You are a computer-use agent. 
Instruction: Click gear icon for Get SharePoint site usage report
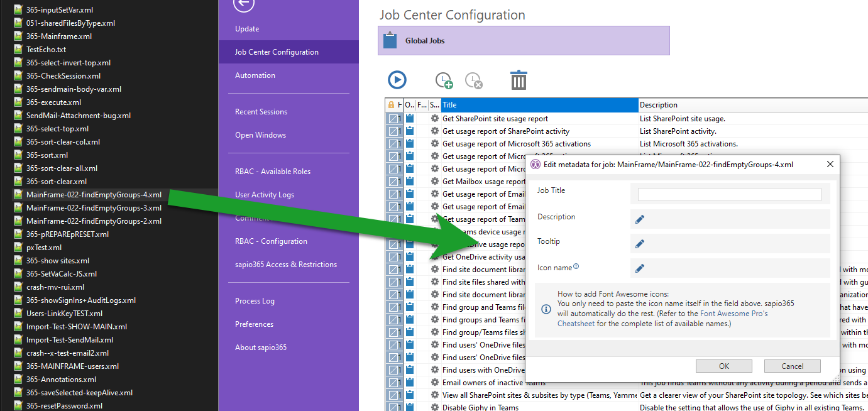pos(434,118)
